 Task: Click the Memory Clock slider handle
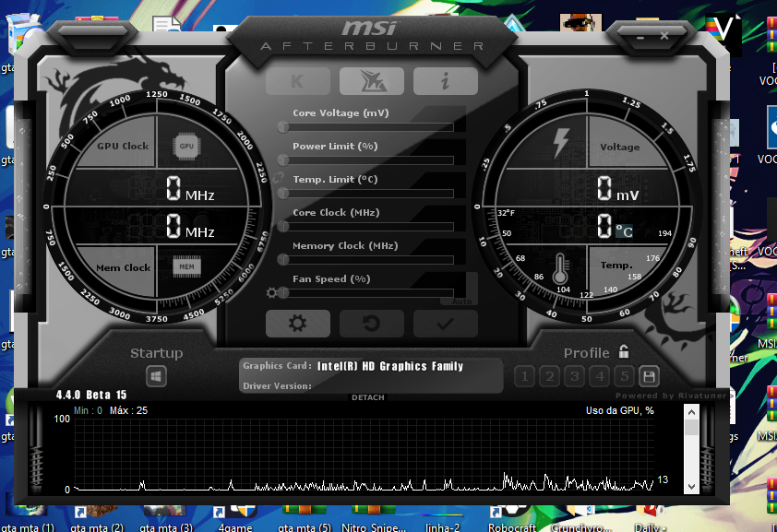point(283,260)
